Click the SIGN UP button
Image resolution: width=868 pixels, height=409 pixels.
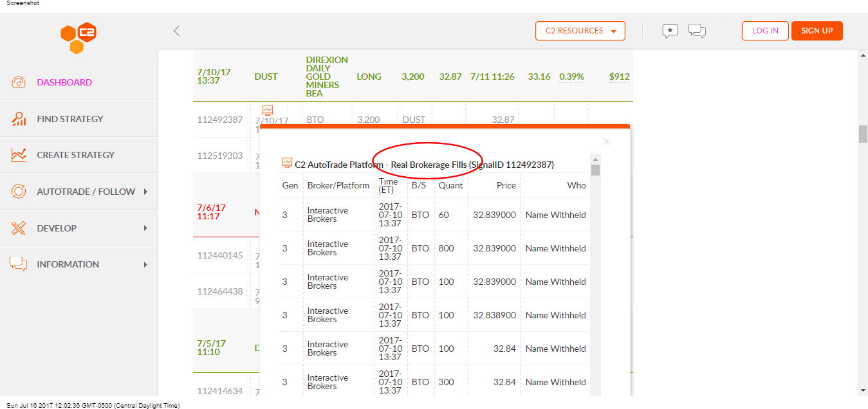click(x=817, y=31)
